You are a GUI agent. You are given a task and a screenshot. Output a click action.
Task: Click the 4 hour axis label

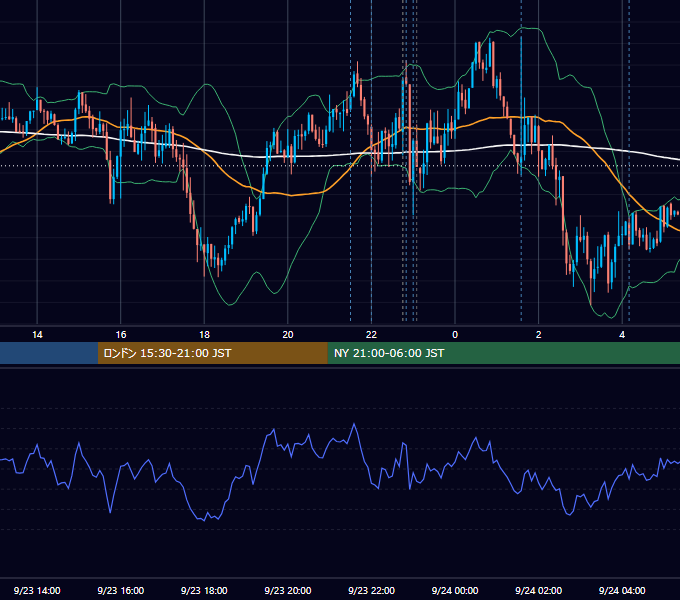coord(622,335)
